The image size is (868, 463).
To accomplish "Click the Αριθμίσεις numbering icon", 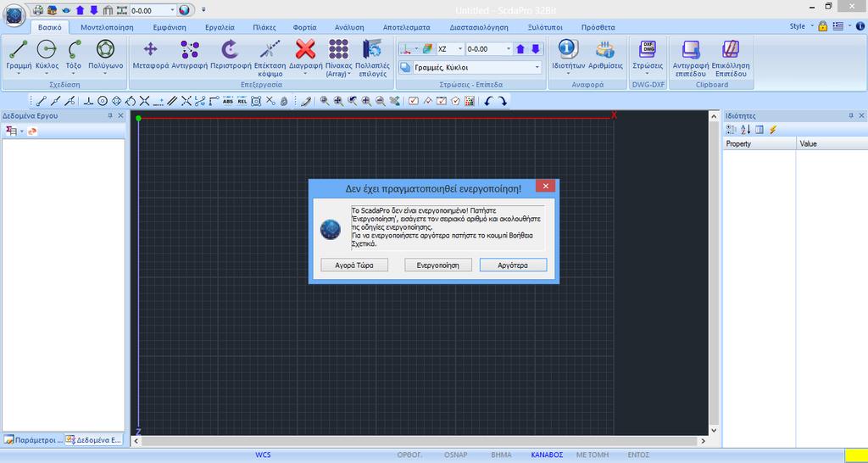I will click(605, 54).
